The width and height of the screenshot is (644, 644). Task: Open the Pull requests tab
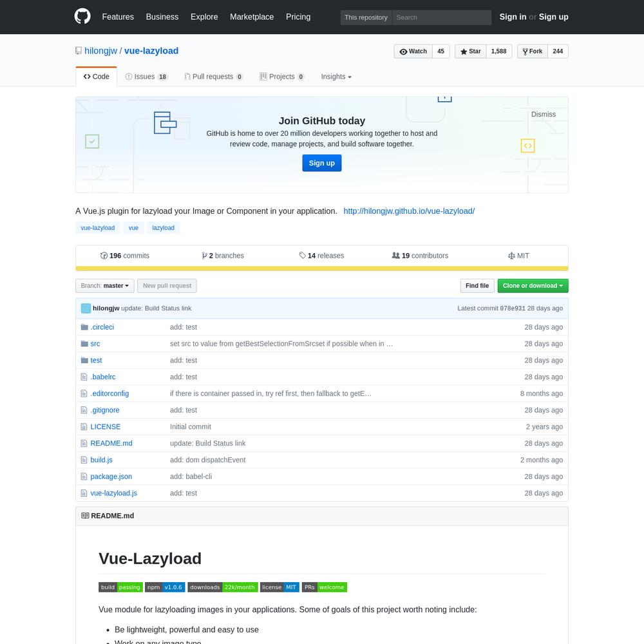tap(214, 77)
